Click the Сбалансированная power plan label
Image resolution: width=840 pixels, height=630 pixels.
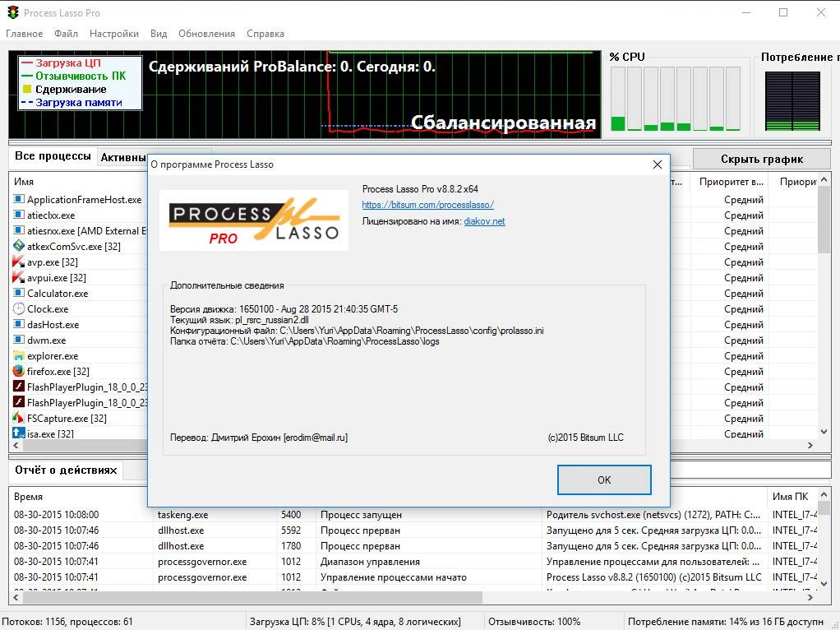(503, 123)
